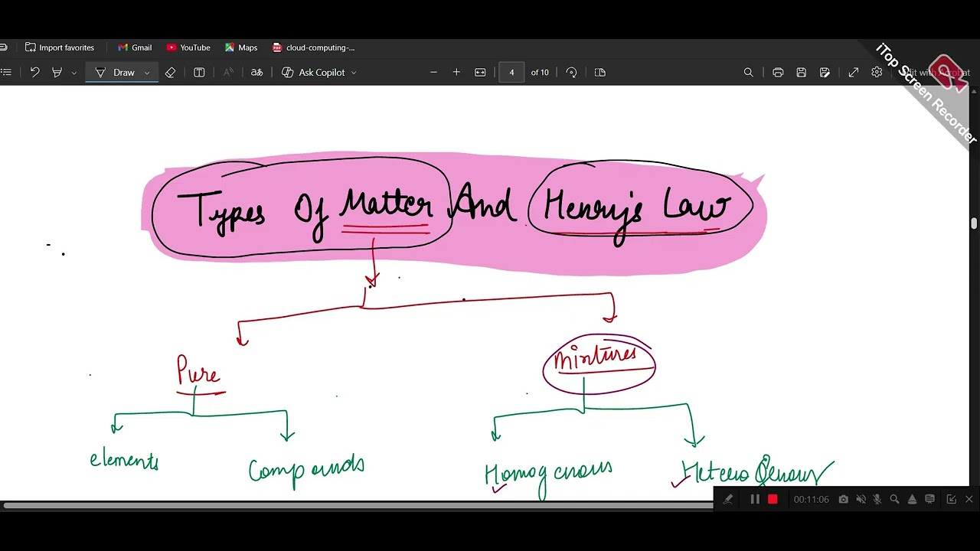The width and height of the screenshot is (980, 551).
Task: Click Ask Copilot
Action: (x=314, y=72)
